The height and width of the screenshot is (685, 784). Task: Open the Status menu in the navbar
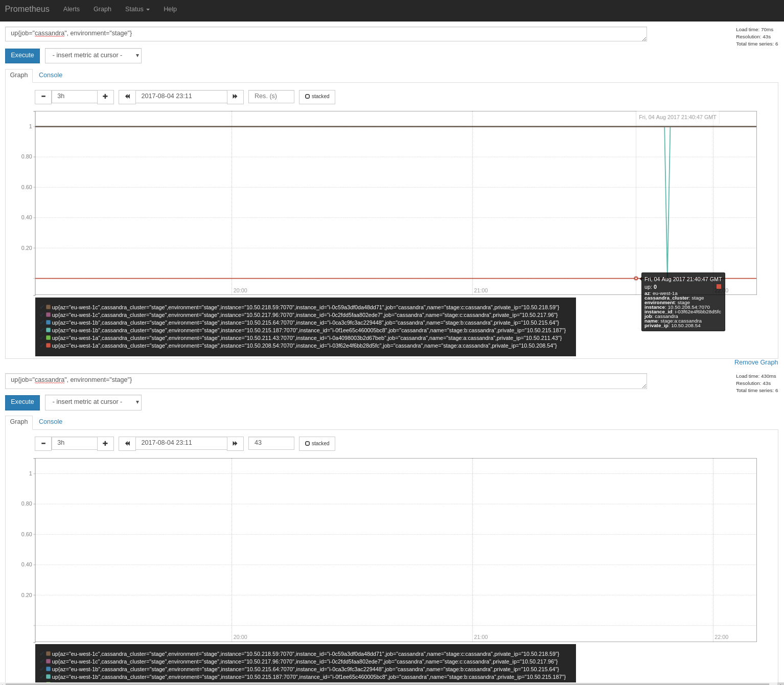click(136, 9)
